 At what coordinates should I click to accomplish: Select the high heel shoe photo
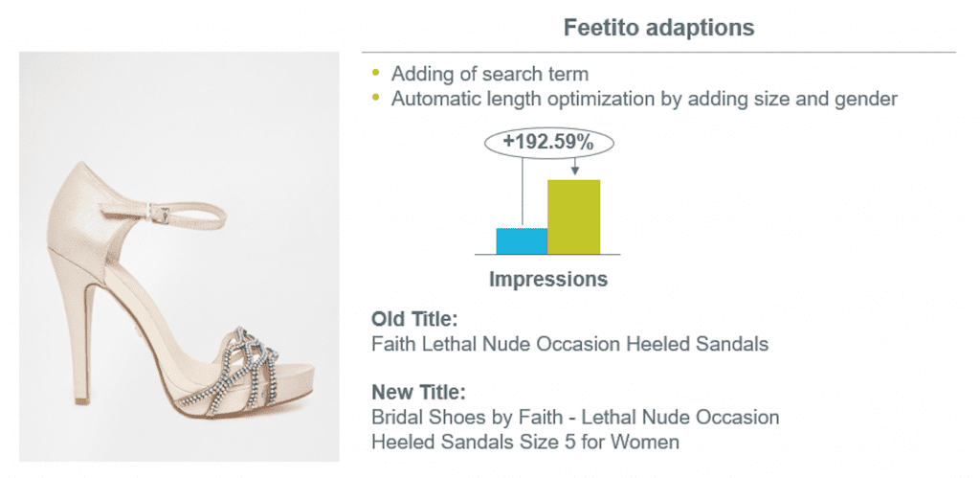click(179, 257)
